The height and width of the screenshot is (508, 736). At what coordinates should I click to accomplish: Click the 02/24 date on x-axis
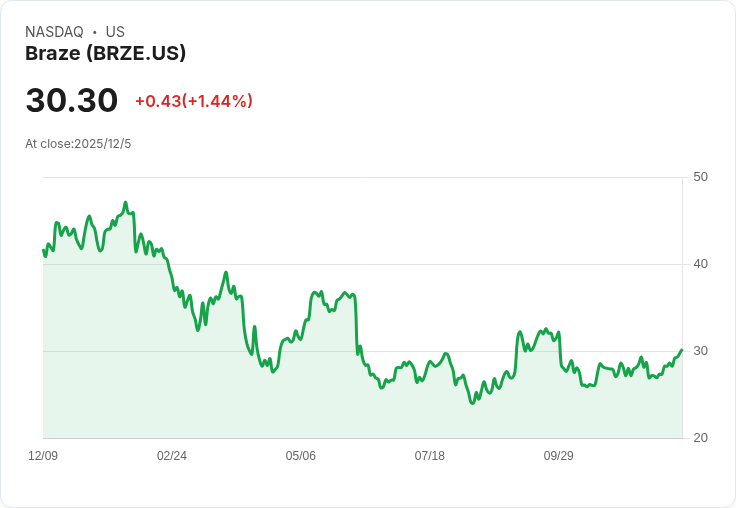(172, 456)
